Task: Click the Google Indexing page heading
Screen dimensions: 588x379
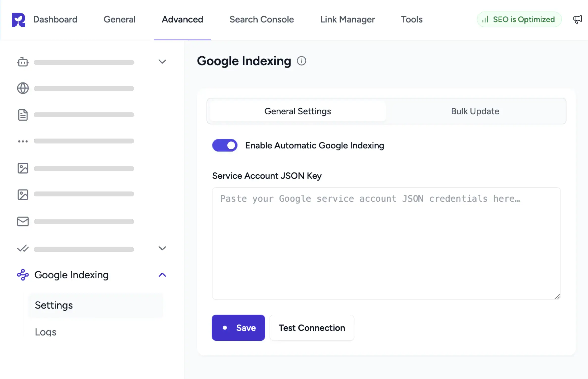Action: pyautogui.click(x=244, y=61)
